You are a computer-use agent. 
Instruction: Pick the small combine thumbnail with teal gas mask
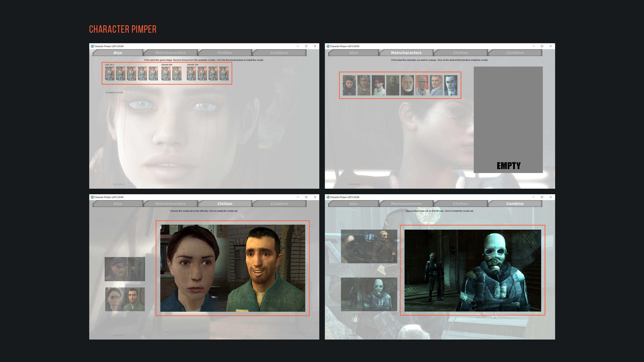click(369, 294)
